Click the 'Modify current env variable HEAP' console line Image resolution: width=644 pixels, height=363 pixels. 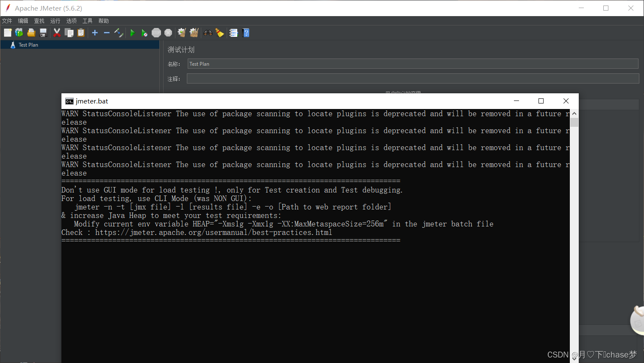point(283,224)
